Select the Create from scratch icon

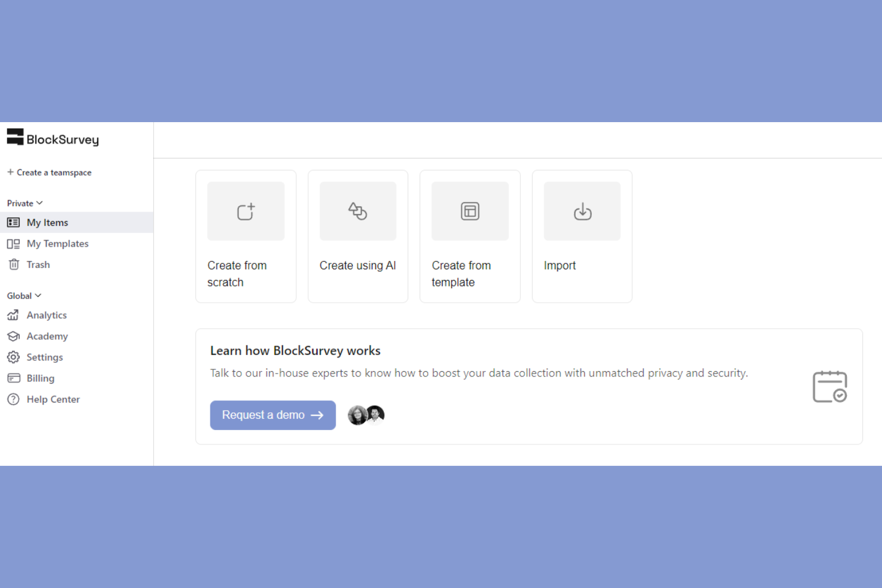246,210
